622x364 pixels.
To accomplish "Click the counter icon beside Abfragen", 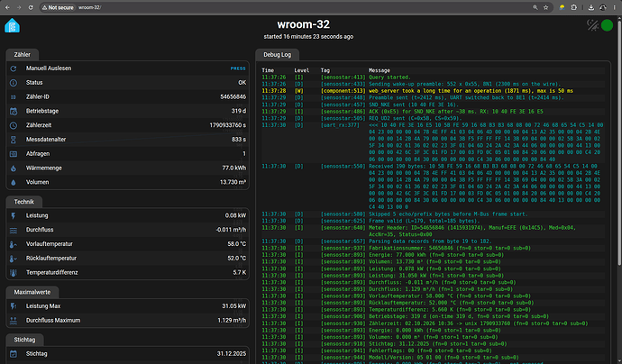I will click(x=14, y=154).
